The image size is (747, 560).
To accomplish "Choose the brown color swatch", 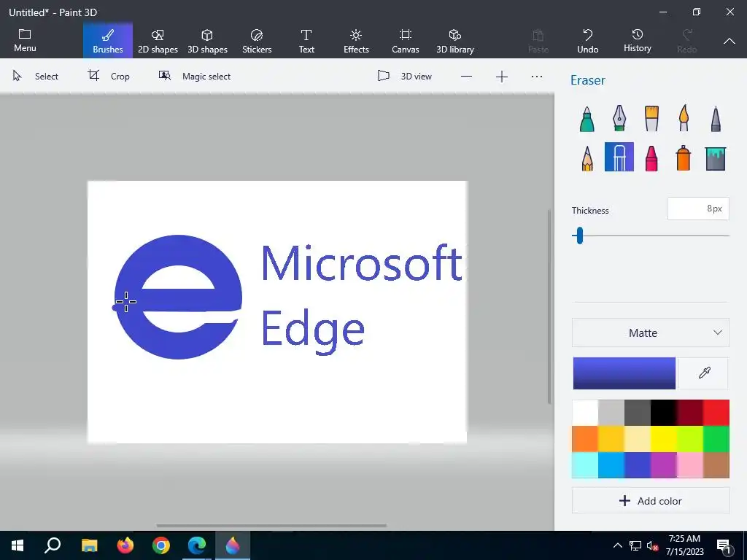I will [x=716, y=464].
